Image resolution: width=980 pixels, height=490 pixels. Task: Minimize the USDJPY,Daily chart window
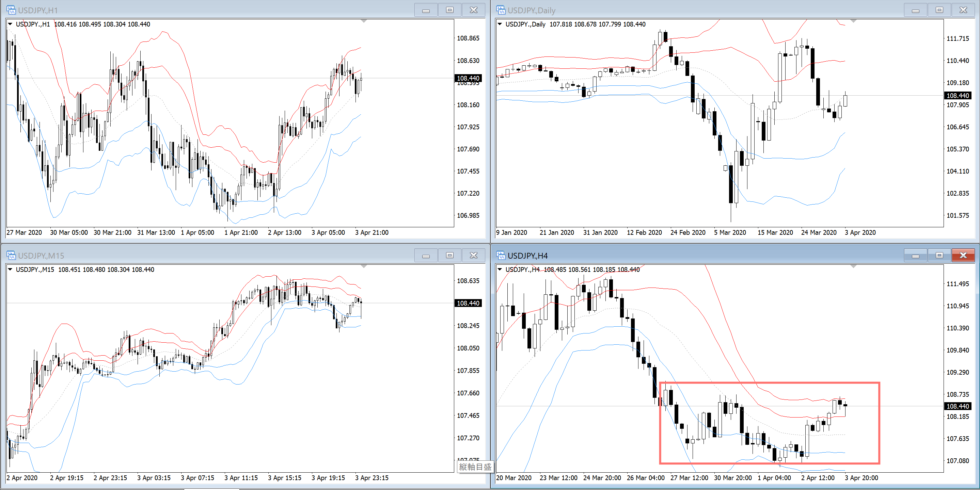(915, 10)
